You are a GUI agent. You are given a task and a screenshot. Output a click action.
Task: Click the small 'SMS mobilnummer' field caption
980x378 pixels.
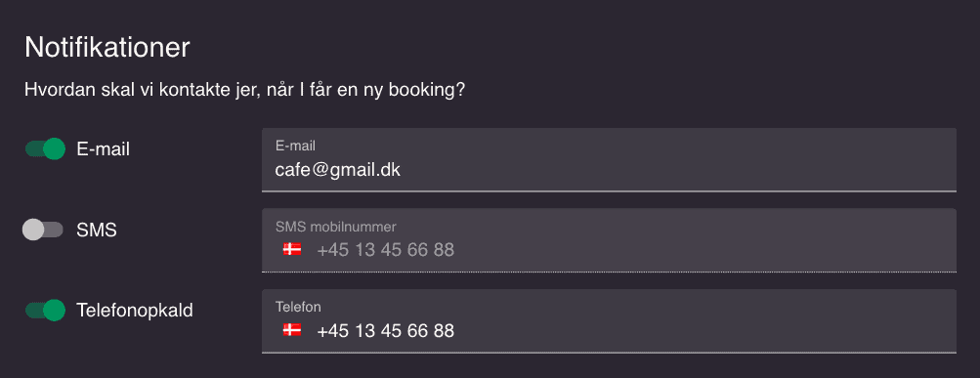(x=336, y=227)
